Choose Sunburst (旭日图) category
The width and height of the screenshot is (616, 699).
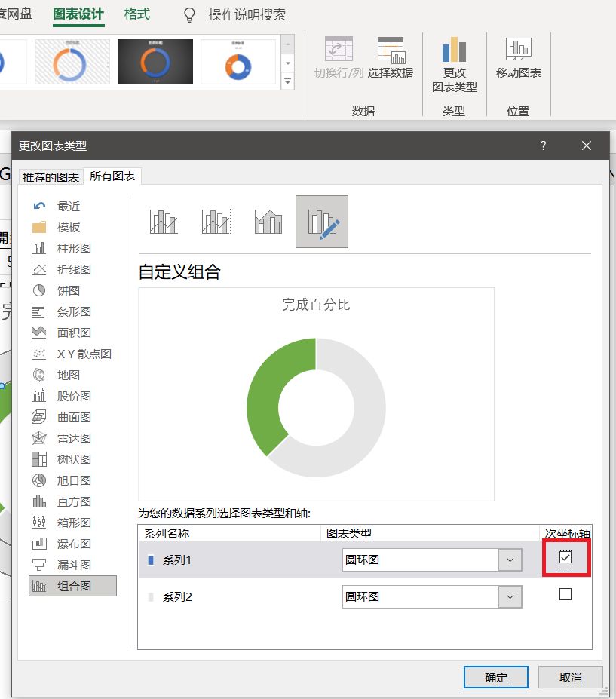coord(72,480)
